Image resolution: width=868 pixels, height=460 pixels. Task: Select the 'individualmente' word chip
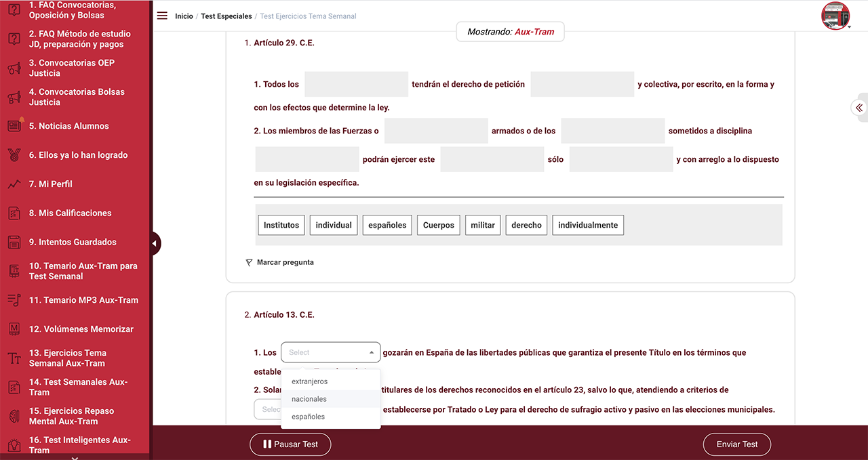588,225
